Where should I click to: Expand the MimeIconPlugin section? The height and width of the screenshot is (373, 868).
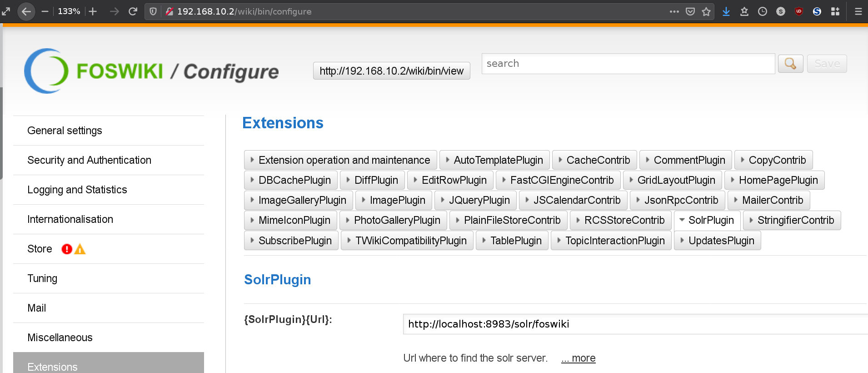290,220
